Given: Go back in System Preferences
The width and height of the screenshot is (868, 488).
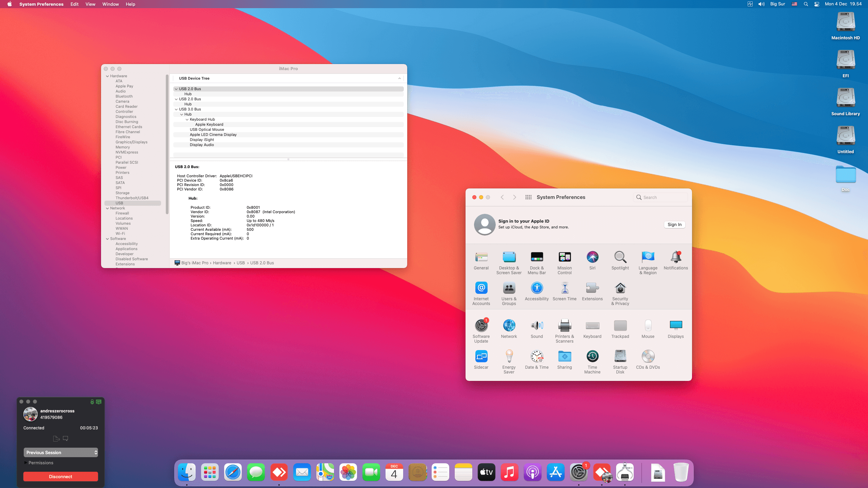Looking at the screenshot, I should pos(502,197).
